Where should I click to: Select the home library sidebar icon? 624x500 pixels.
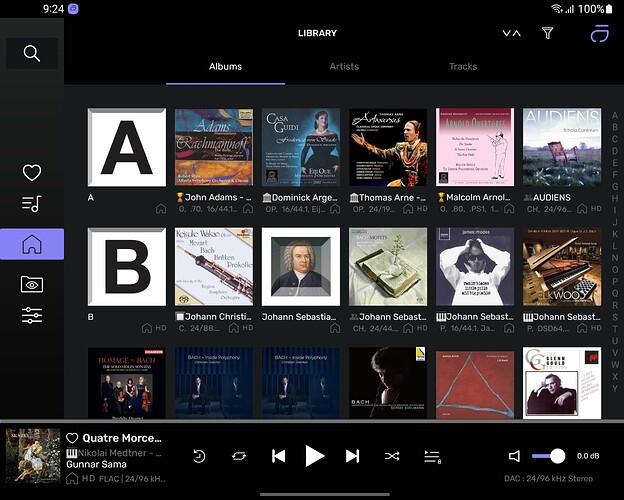(32, 244)
